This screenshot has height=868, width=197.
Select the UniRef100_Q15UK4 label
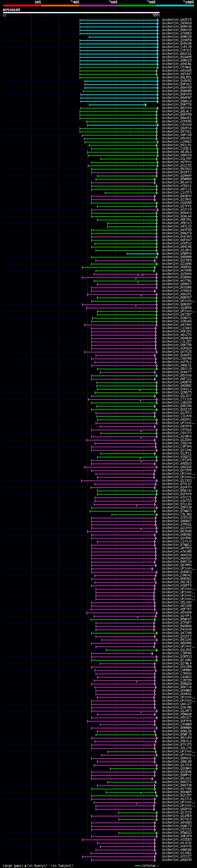coord(176,274)
